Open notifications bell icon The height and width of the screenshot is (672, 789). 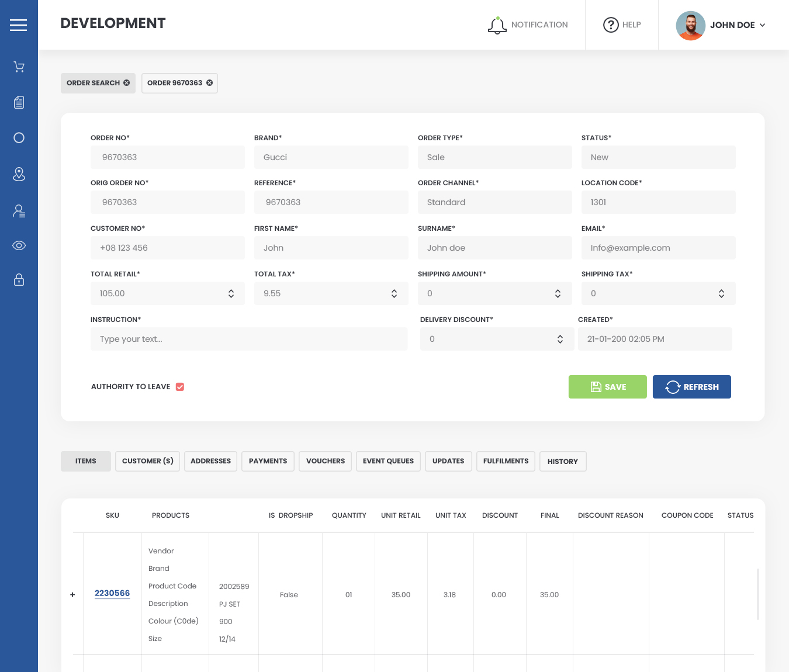click(497, 25)
